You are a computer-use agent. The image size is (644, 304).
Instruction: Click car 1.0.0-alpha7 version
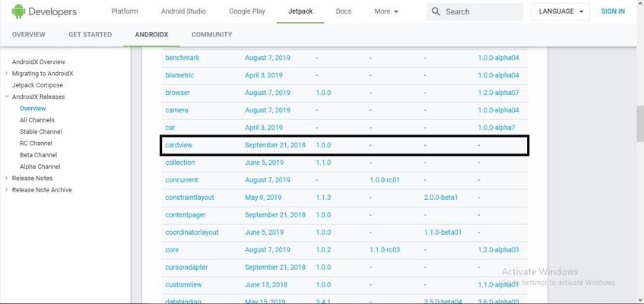496,128
